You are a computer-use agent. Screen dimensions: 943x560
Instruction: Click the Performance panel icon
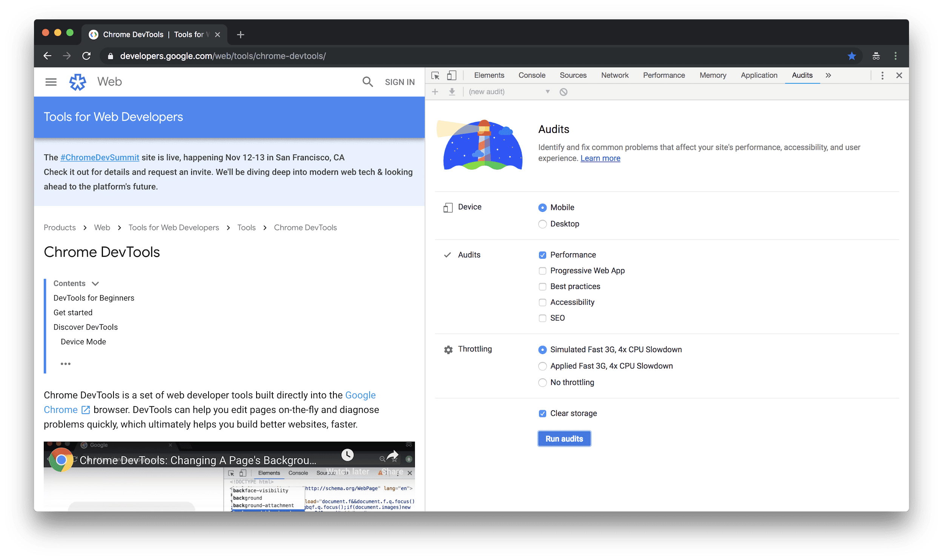(663, 75)
